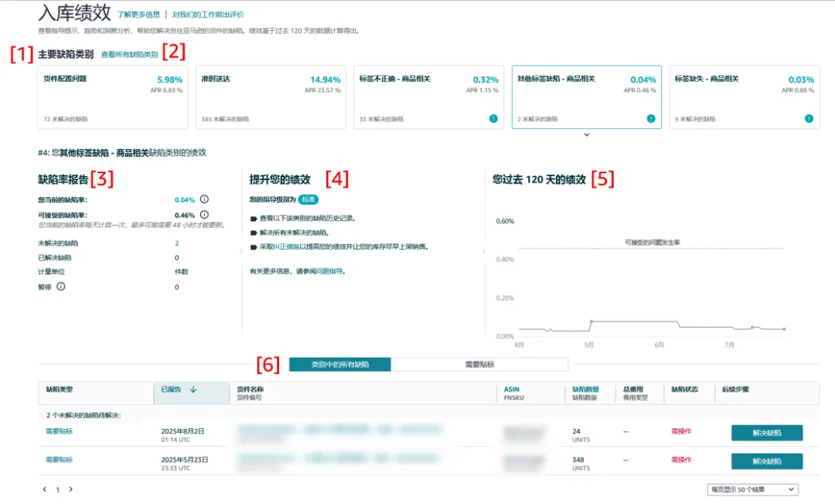
Task: Click the 解决缺陷 button on the first row
Action: tap(766, 433)
